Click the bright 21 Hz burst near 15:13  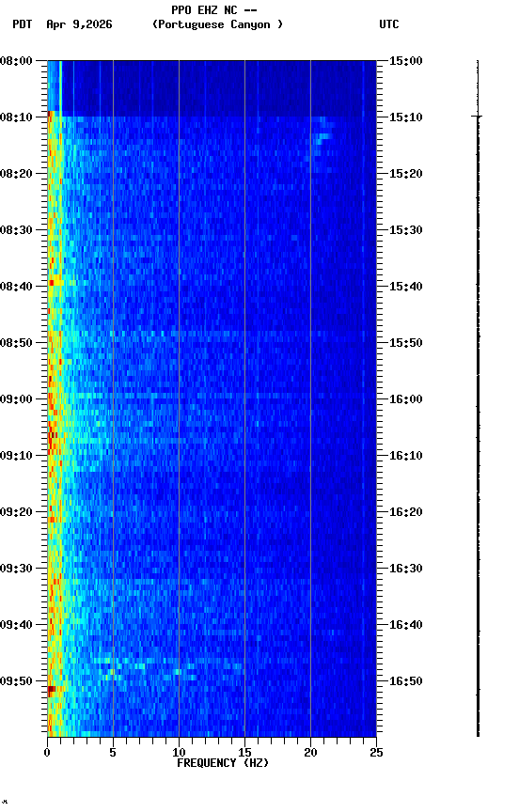(323, 137)
